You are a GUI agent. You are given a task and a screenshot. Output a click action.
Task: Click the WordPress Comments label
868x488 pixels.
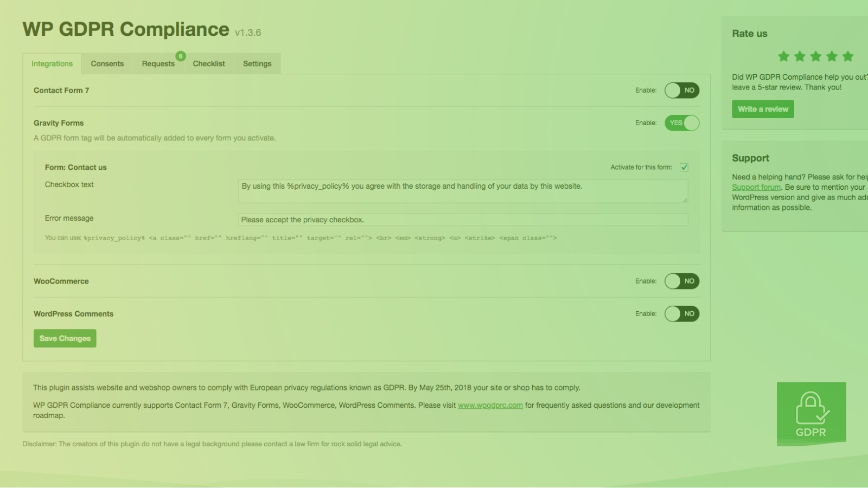pyautogui.click(x=74, y=314)
